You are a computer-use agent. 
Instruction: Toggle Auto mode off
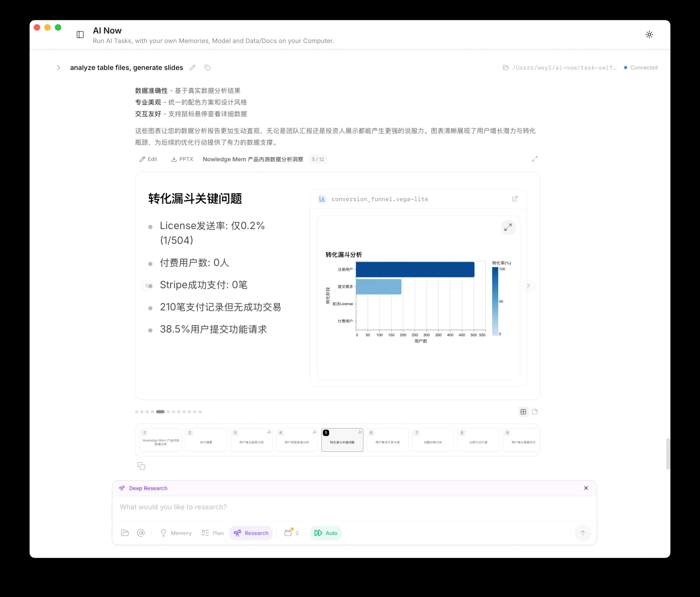[325, 533]
